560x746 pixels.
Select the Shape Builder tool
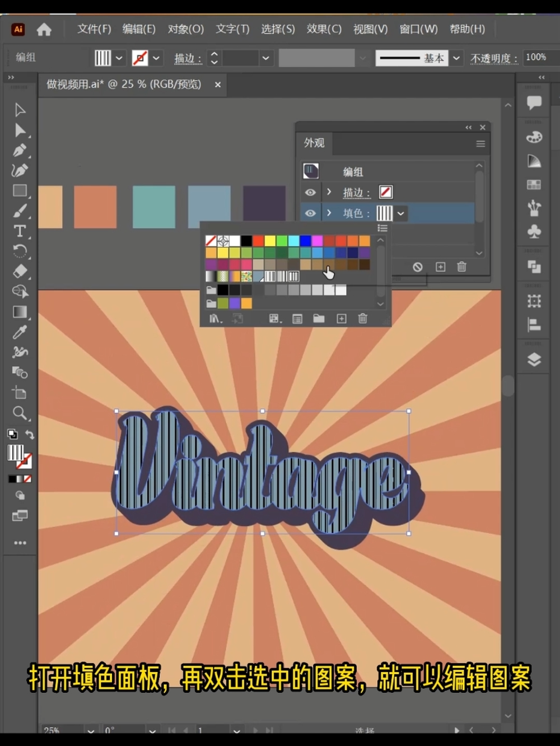tap(20, 291)
